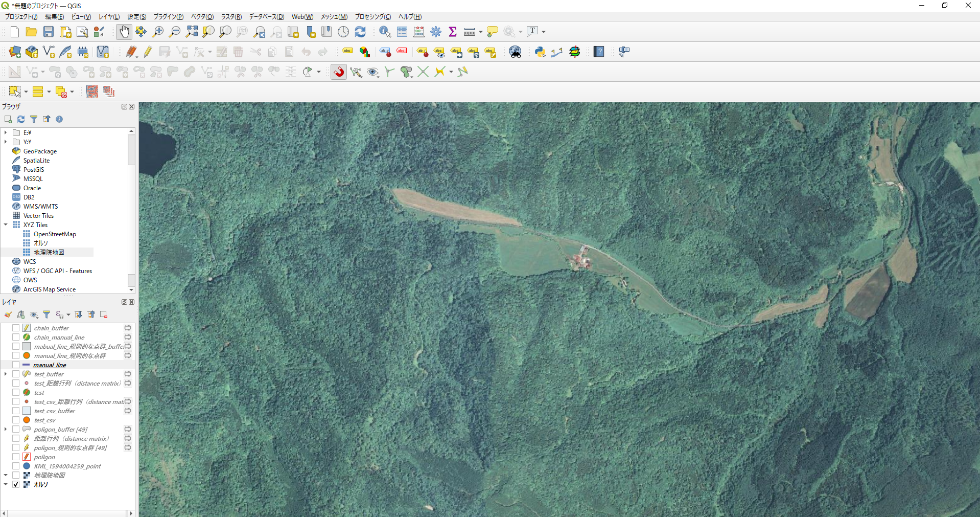Click the Refresh map icon

point(360,32)
